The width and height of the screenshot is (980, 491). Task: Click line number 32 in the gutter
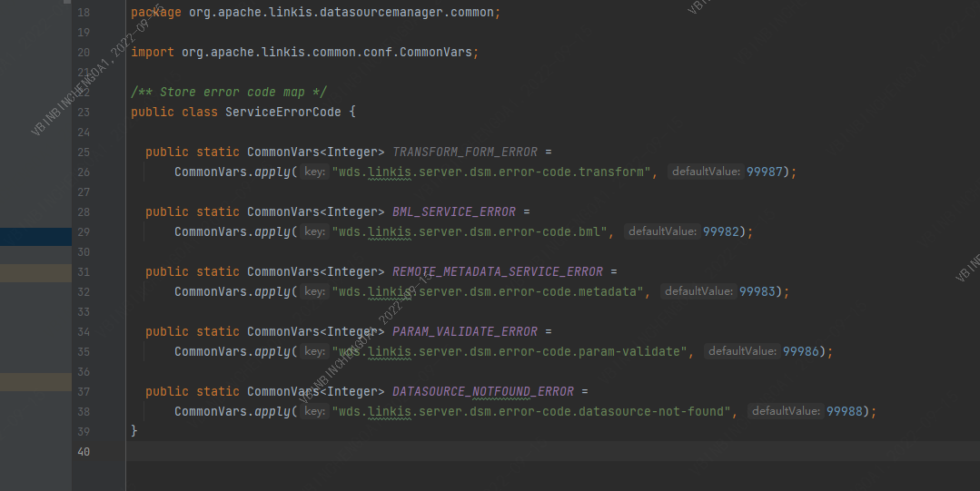pos(84,292)
